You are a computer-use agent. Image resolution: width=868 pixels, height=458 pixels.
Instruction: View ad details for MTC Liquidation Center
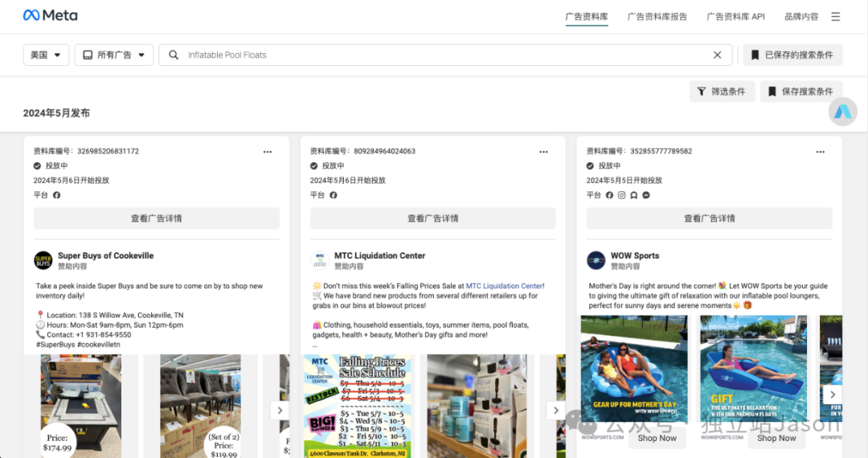[433, 219]
